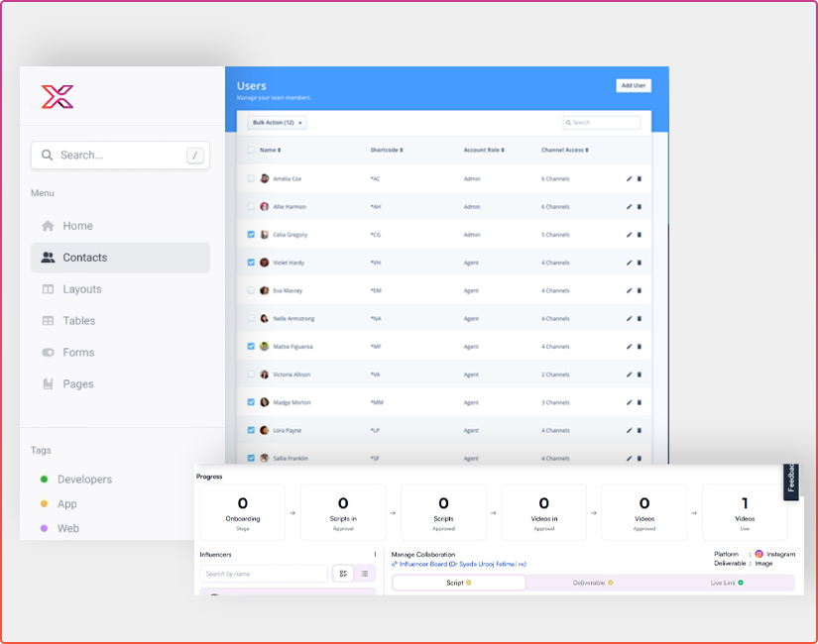
Task: Open the Influencer Board link
Action: pyautogui.click(x=462, y=564)
